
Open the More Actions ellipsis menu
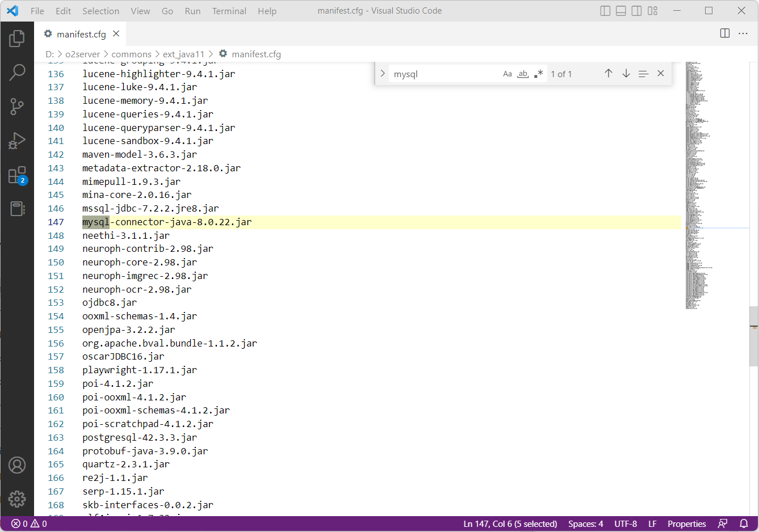[743, 33]
